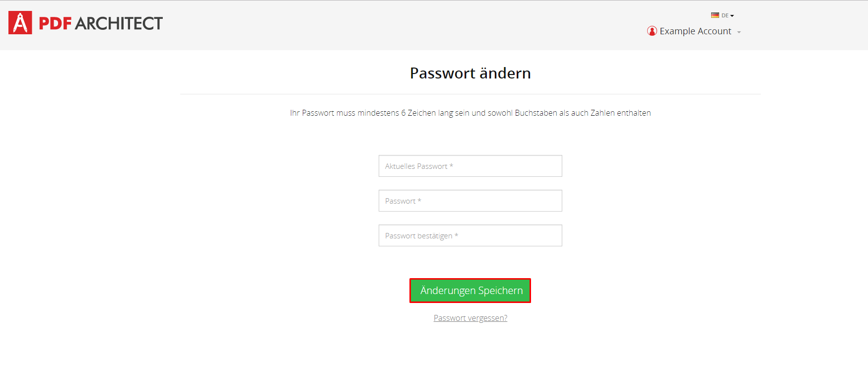868x376 pixels.
Task: Click the Passwort ändern heading
Action: tap(470, 73)
